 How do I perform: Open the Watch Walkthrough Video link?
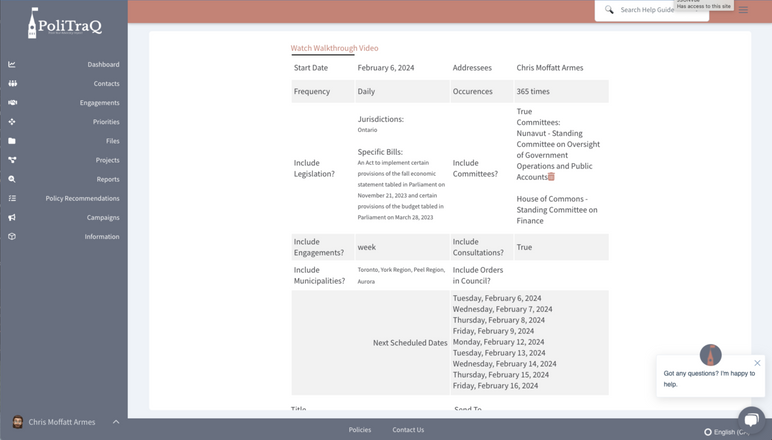click(x=334, y=48)
